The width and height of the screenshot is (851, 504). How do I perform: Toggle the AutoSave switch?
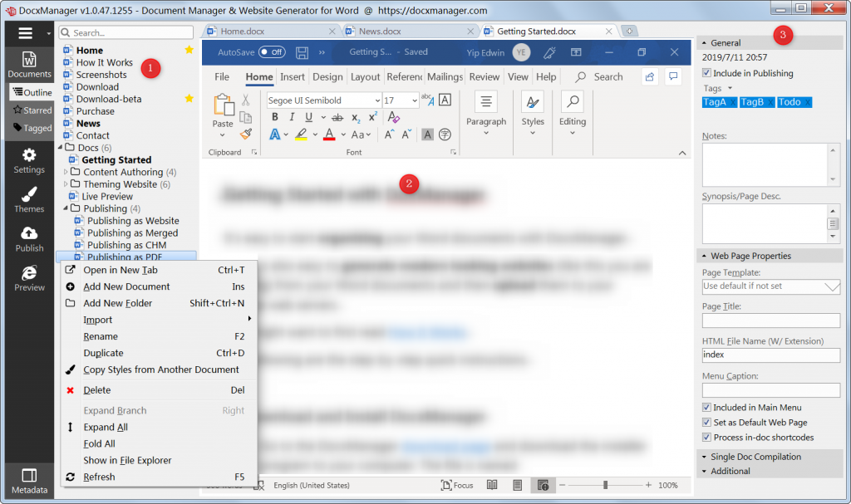272,52
